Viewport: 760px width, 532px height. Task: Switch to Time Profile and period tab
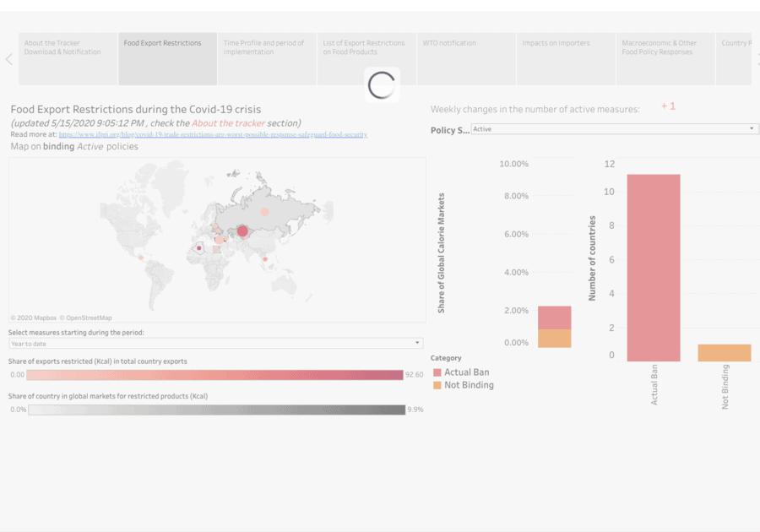267,58
